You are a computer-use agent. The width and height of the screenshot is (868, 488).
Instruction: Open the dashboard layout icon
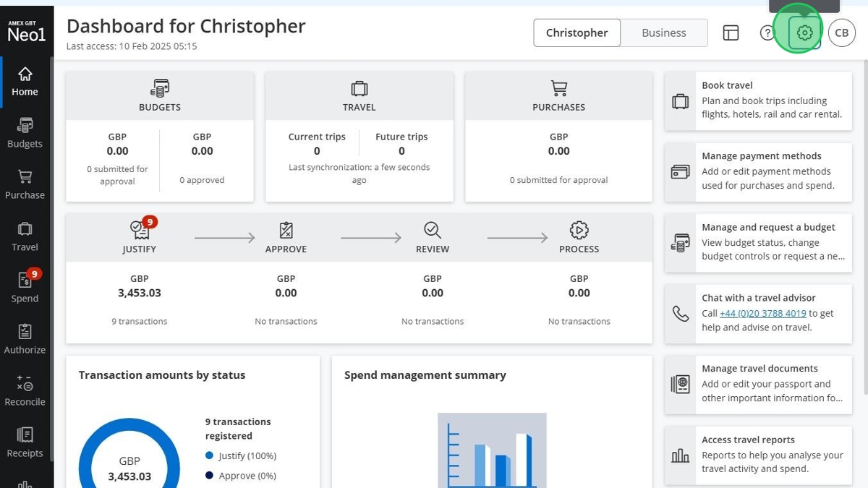(731, 33)
